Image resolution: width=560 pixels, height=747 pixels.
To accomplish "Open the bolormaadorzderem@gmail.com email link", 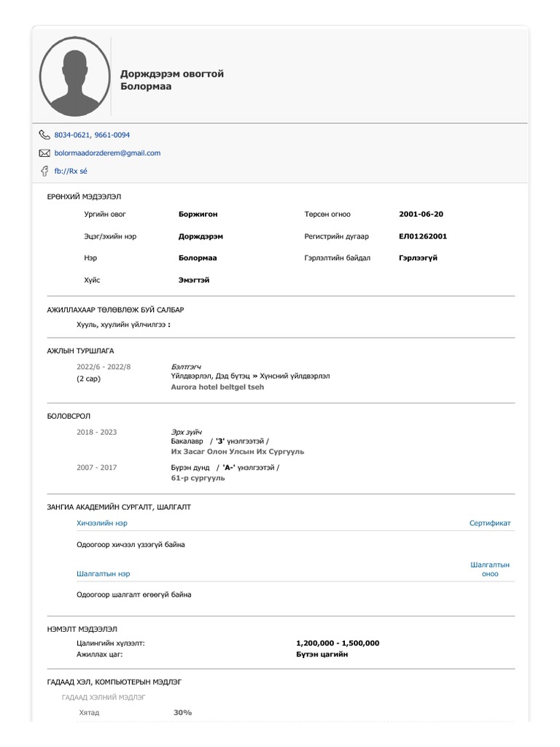I will click(107, 153).
